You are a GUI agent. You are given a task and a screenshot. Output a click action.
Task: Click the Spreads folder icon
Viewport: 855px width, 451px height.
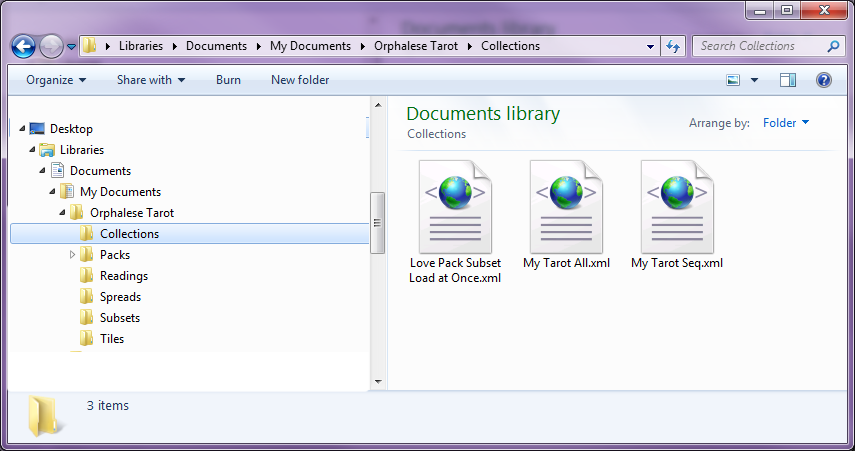pyautogui.click(x=86, y=296)
